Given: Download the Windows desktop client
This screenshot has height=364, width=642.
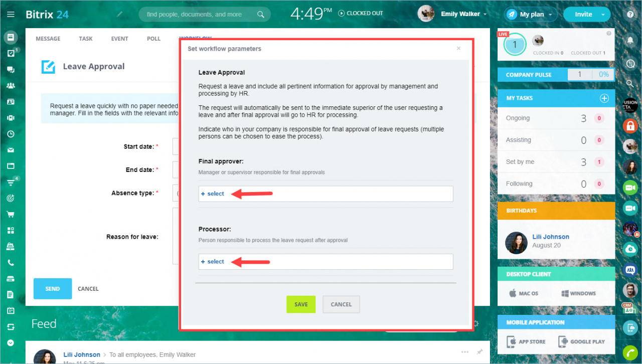Looking at the screenshot, I should [x=578, y=293].
